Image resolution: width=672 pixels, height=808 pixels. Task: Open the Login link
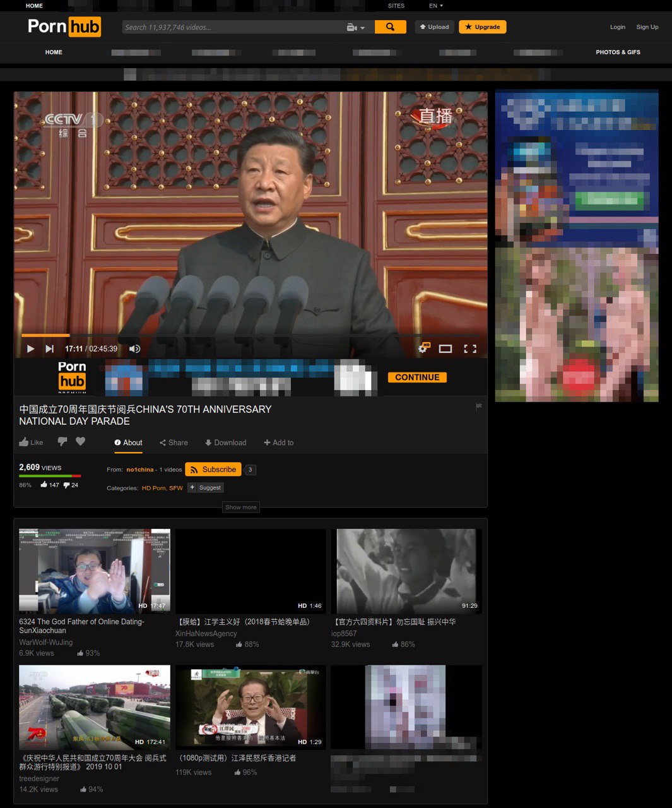click(x=618, y=27)
